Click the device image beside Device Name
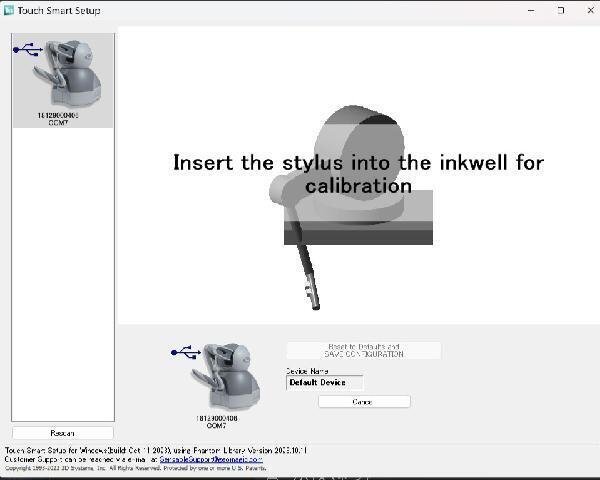 click(x=227, y=376)
